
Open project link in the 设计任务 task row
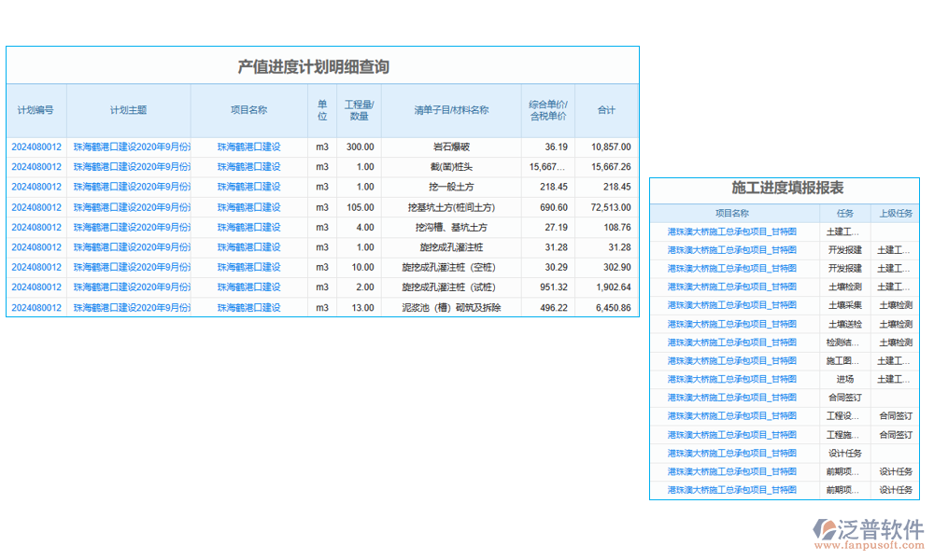pos(732,453)
